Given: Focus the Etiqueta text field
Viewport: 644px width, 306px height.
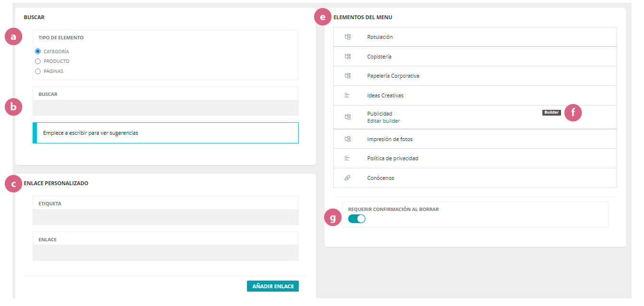Looking at the screenshot, I should click(165, 217).
